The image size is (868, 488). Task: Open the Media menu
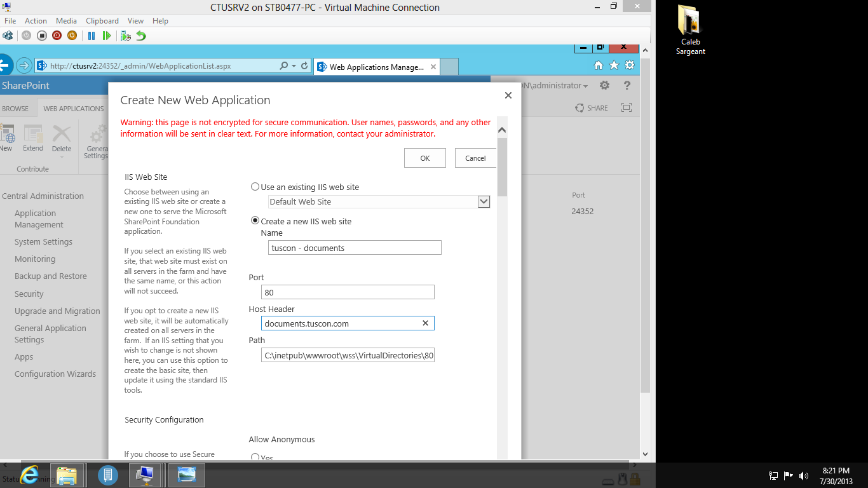click(x=67, y=21)
